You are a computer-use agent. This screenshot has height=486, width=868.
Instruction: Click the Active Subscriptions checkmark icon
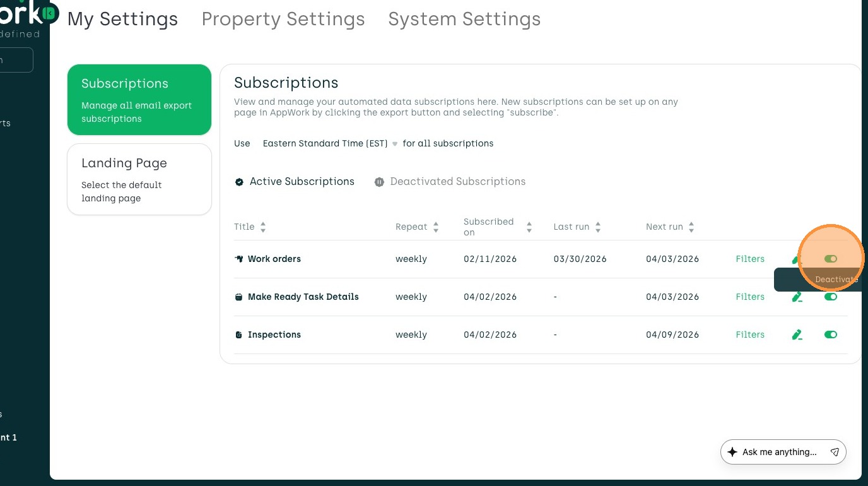[x=239, y=182]
